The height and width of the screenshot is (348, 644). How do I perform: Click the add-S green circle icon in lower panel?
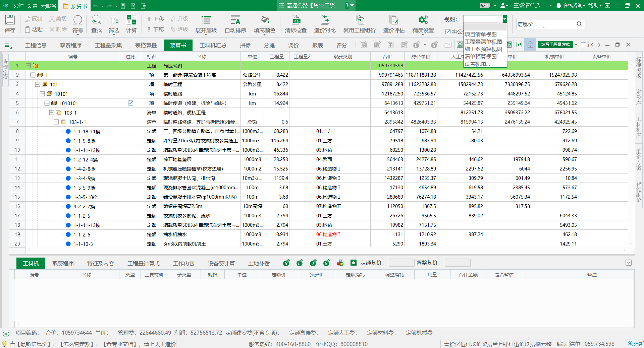326,263
